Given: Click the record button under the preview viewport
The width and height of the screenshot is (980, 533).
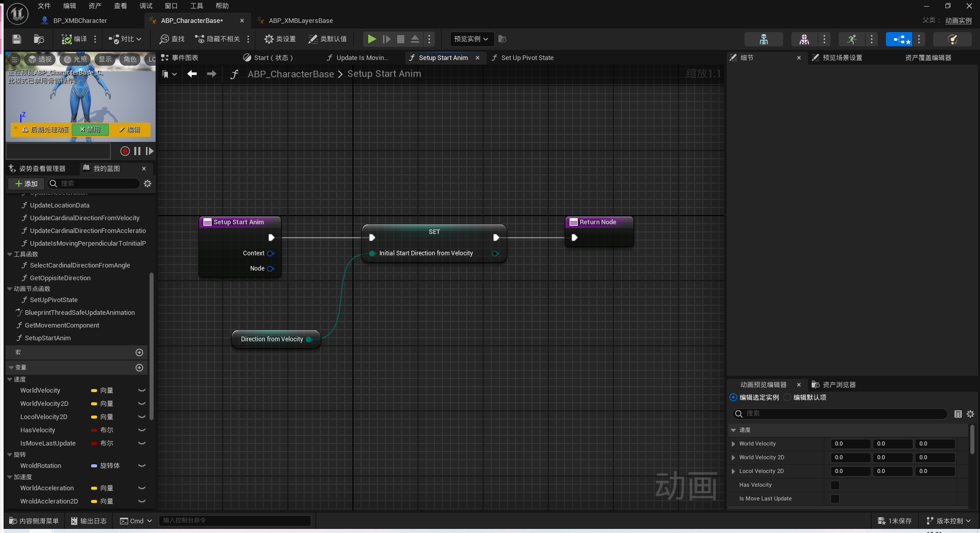Looking at the screenshot, I should coord(125,151).
